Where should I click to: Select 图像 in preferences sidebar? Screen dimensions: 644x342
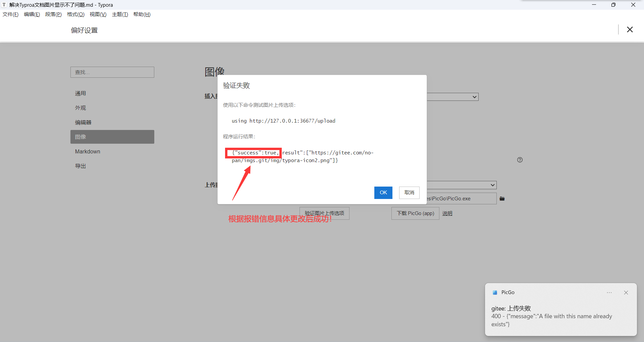tap(112, 137)
